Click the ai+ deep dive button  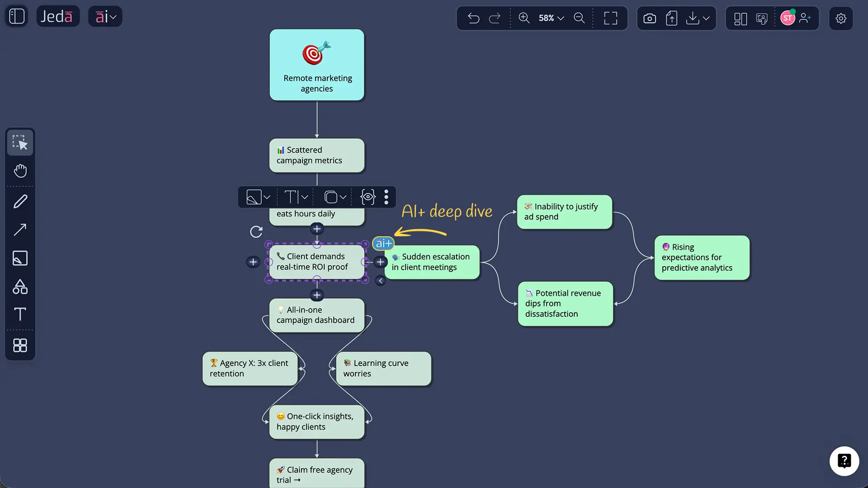(x=383, y=244)
